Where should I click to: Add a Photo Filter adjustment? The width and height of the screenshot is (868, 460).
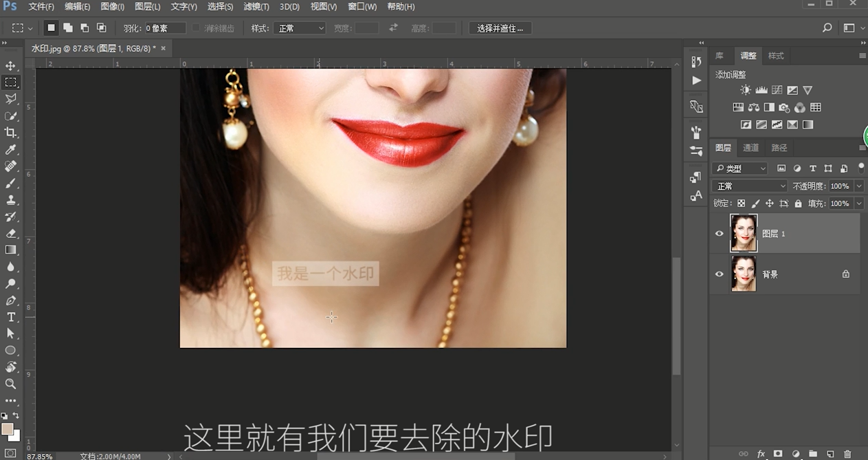click(784, 107)
